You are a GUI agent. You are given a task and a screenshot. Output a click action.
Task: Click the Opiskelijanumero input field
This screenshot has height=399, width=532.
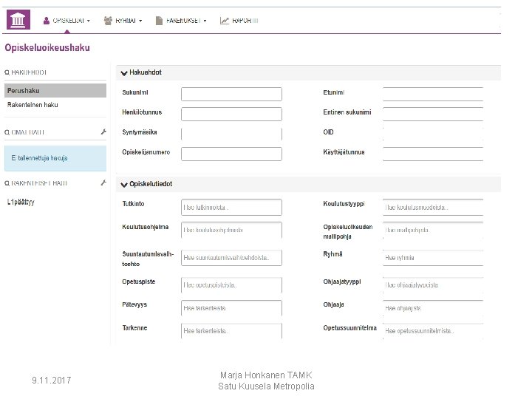[231, 154]
